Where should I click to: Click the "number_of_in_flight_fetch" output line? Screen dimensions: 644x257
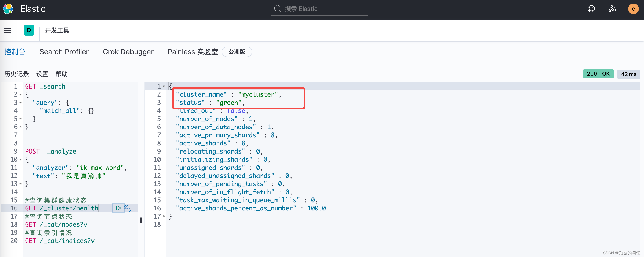(234, 192)
